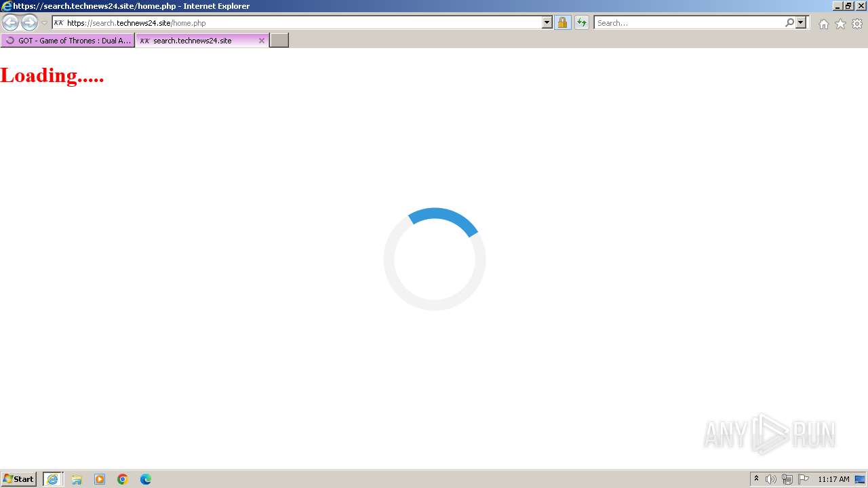Image resolution: width=868 pixels, height=488 pixels.
Task: Open Action Center flag icon
Action: point(804,479)
